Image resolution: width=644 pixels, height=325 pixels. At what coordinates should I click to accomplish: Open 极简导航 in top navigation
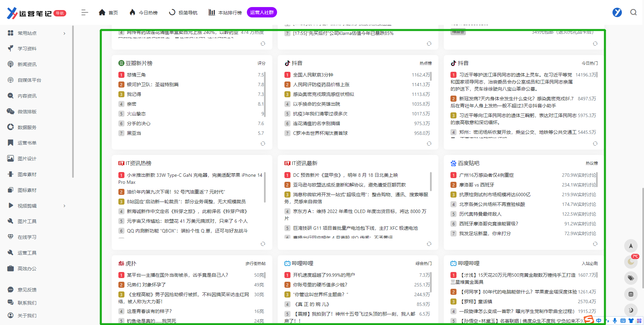click(x=183, y=13)
